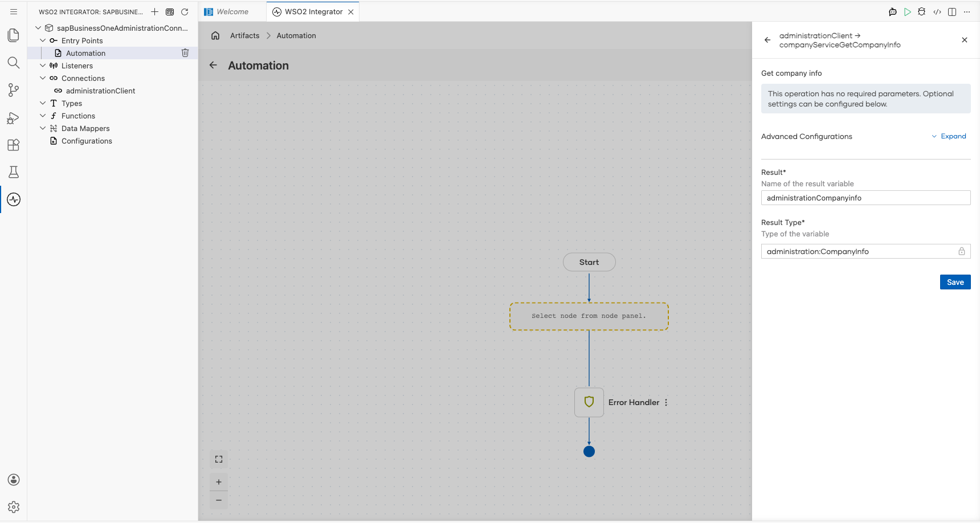
Task: Select the WSO2 Integrator activity icon
Action: coord(14,199)
